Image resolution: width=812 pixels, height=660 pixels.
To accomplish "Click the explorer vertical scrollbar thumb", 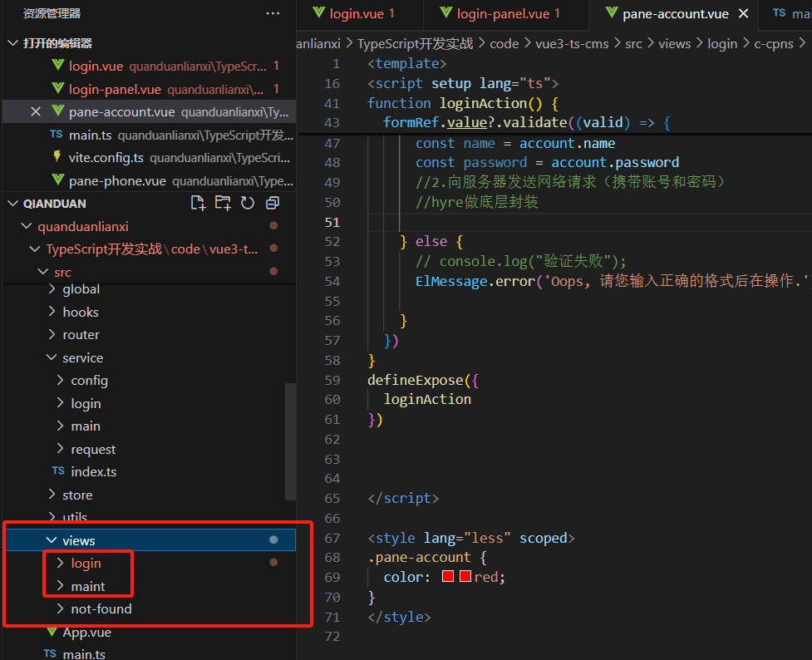I will tap(290, 441).
